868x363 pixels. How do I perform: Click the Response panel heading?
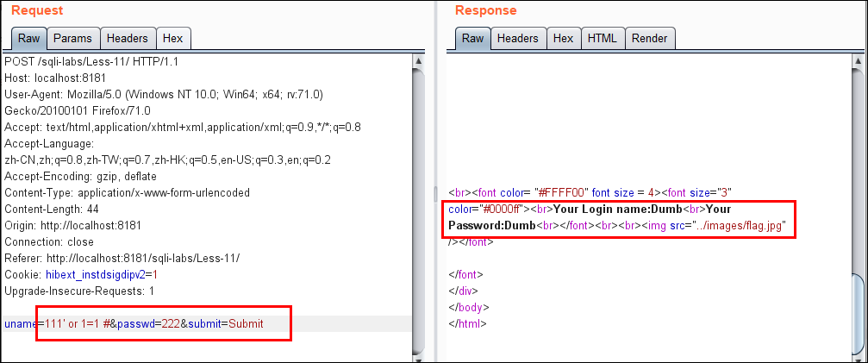485,10
